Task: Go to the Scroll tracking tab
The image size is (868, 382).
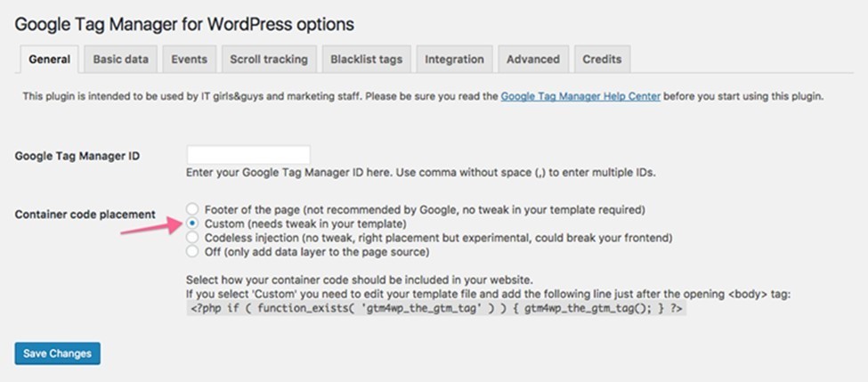Action: click(x=269, y=60)
